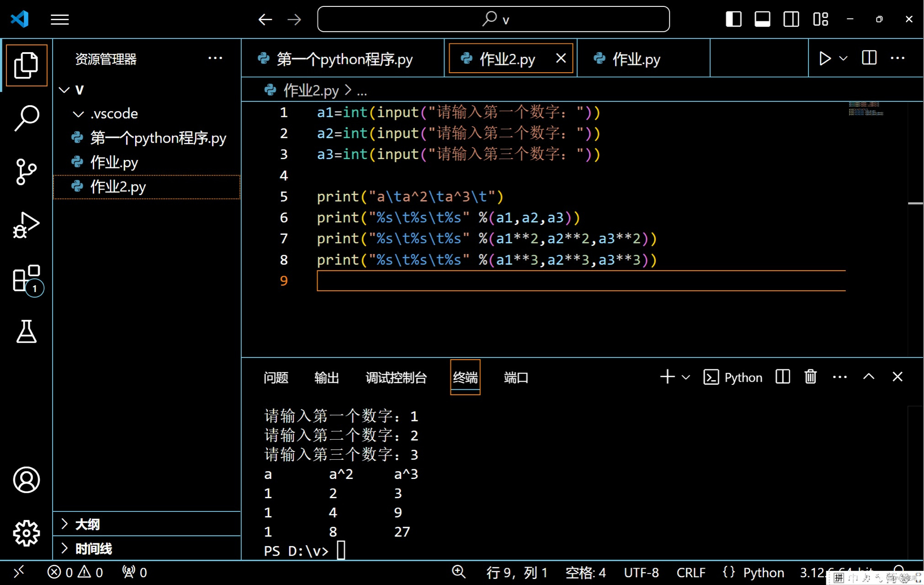Expand the 大纲 outline section
924x585 pixels.
pos(147,524)
